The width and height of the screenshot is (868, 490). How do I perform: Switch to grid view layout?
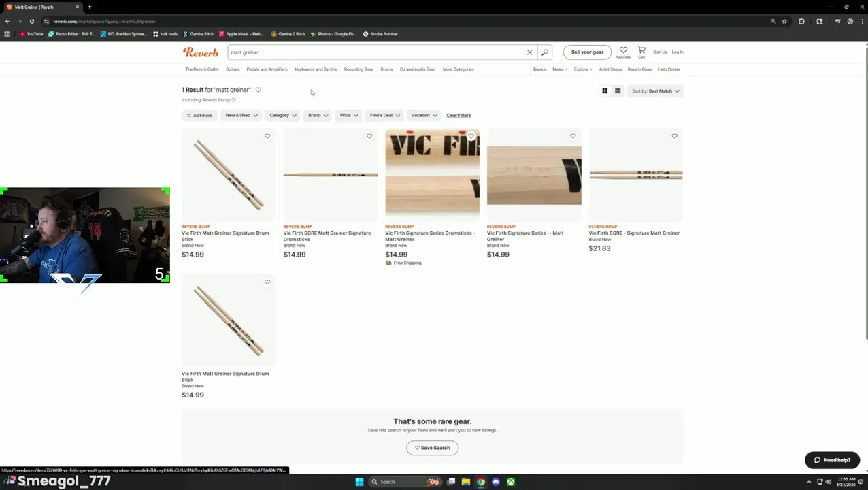[605, 91]
